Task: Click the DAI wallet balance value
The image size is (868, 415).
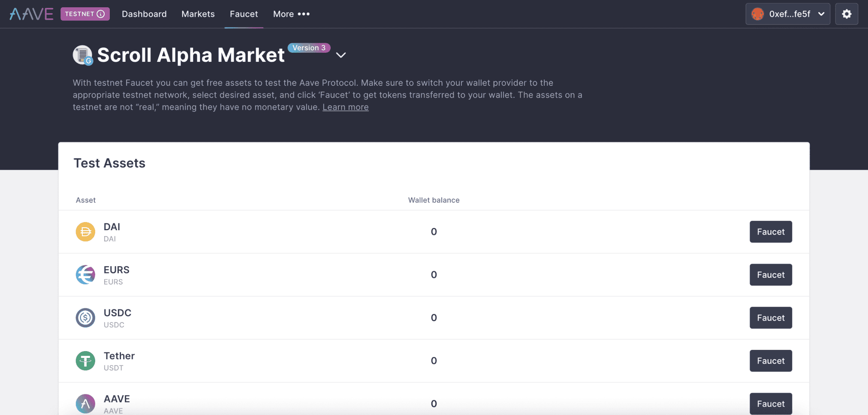Action: (434, 232)
